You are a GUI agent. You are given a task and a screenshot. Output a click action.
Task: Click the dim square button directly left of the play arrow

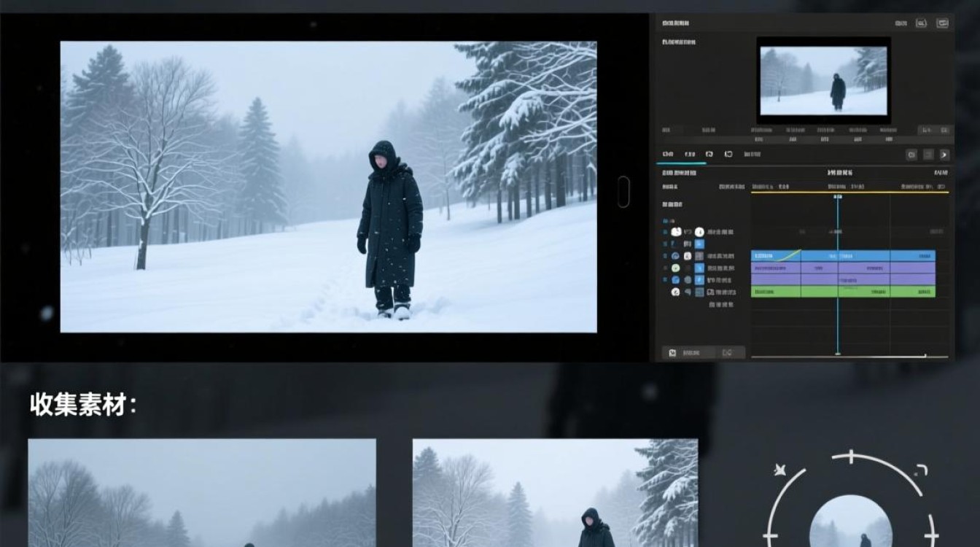tap(928, 155)
